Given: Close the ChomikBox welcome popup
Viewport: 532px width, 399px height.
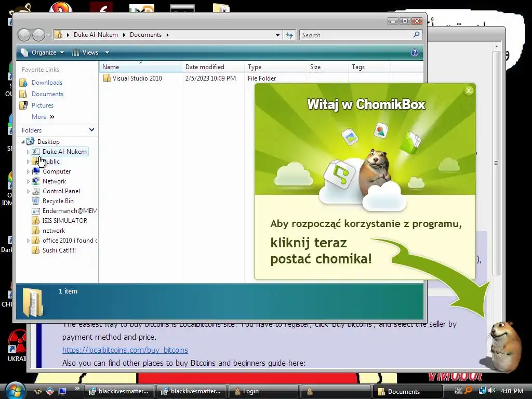Looking at the screenshot, I should (x=469, y=90).
